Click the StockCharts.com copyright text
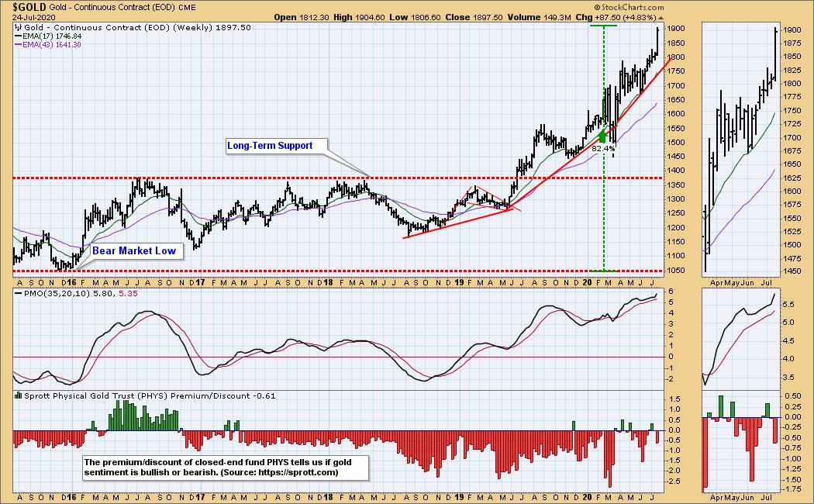The width and height of the screenshot is (814, 504). click(x=629, y=7)
